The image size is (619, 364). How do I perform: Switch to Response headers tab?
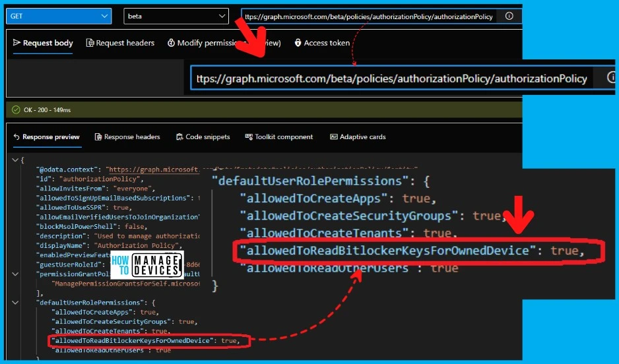coord(127,137)
